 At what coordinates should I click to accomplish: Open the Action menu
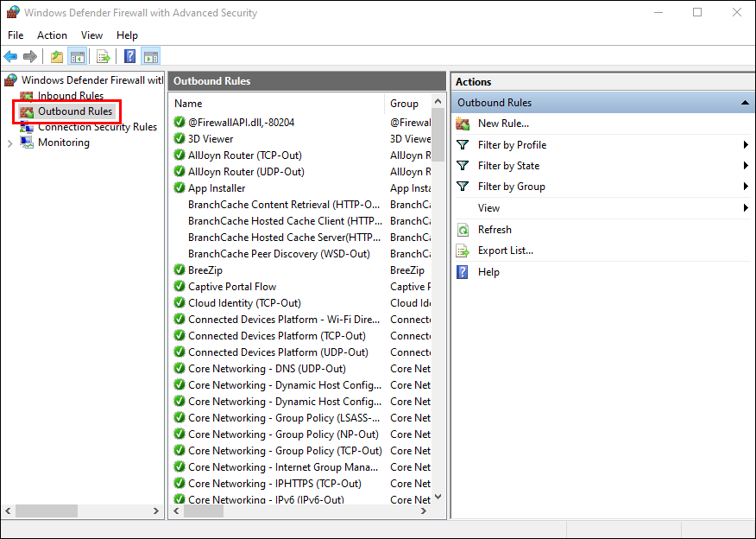[x=52, y=35]
